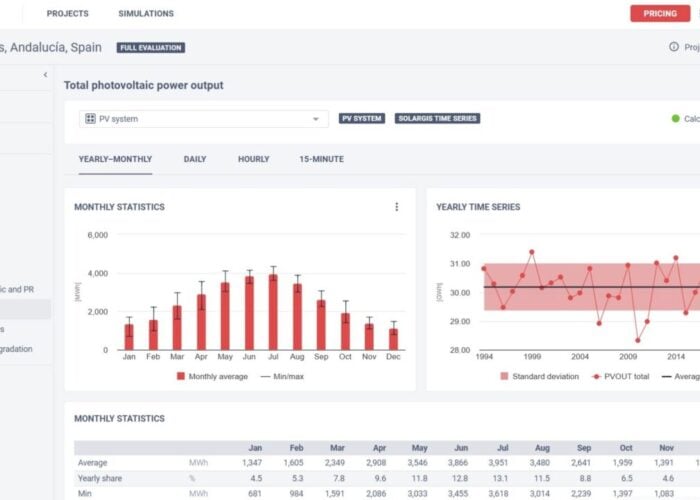Viewport: 700px width, 500px height.
Task: Open the SIMULATIONS menu item
Action: (146, 14)
